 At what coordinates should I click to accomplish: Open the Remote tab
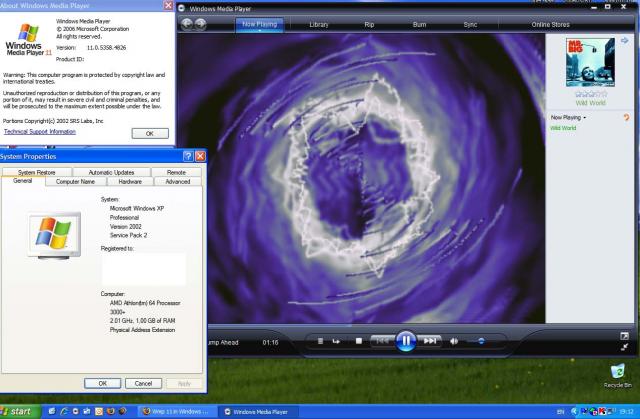tap(176, 173)
